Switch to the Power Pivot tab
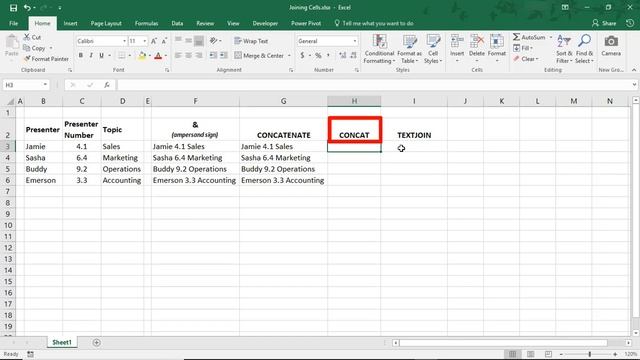 tap(306, 24)
